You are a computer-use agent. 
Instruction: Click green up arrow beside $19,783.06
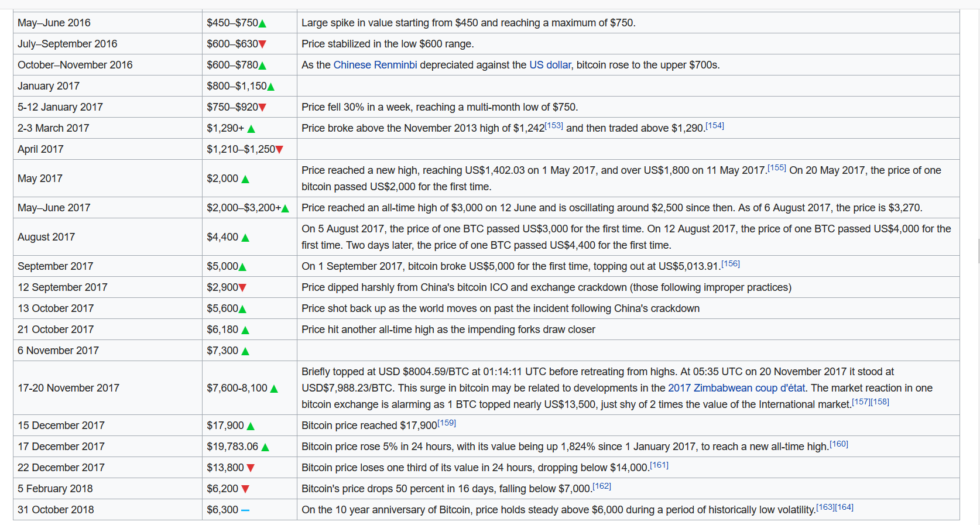pos(265,447)
